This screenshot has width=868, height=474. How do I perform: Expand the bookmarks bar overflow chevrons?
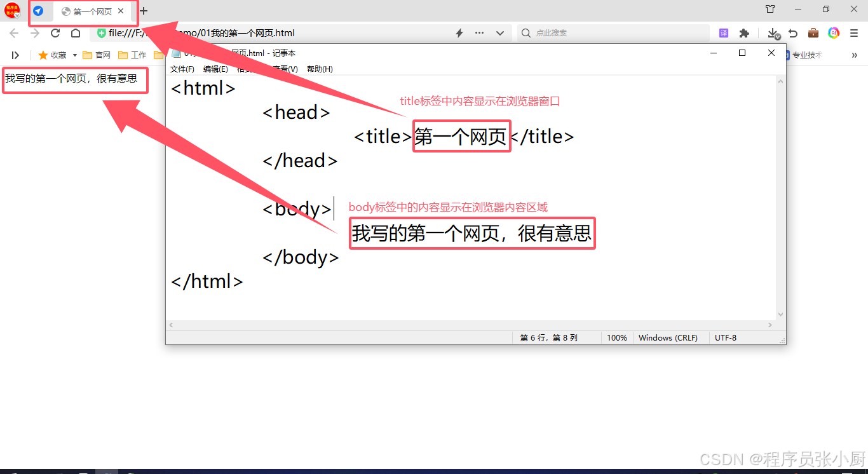point(855,55)
